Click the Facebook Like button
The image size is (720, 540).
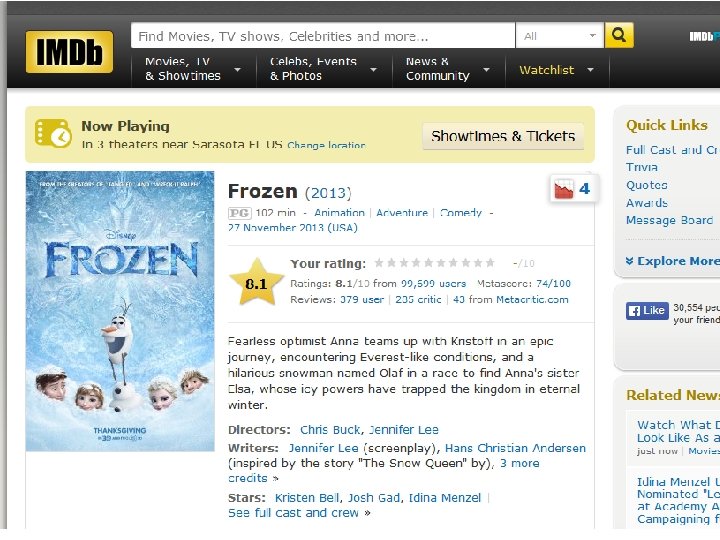(x=647, y=311)
